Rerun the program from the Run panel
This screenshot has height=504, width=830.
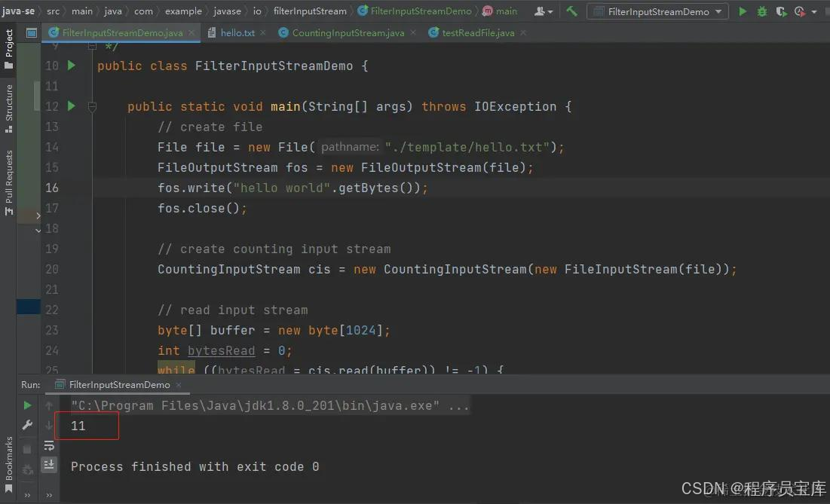tap(27, 404)
